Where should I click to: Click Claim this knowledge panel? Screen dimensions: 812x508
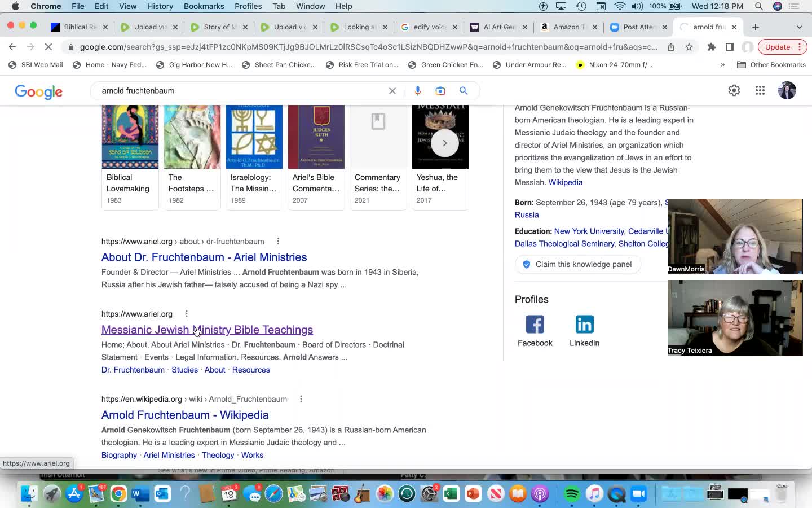click(578, 264)
